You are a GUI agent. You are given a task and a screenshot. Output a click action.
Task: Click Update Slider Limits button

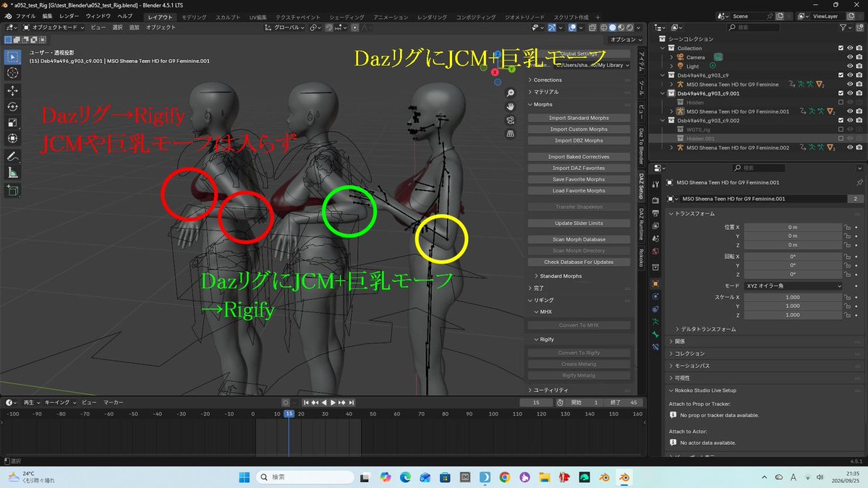coord(578,223)
